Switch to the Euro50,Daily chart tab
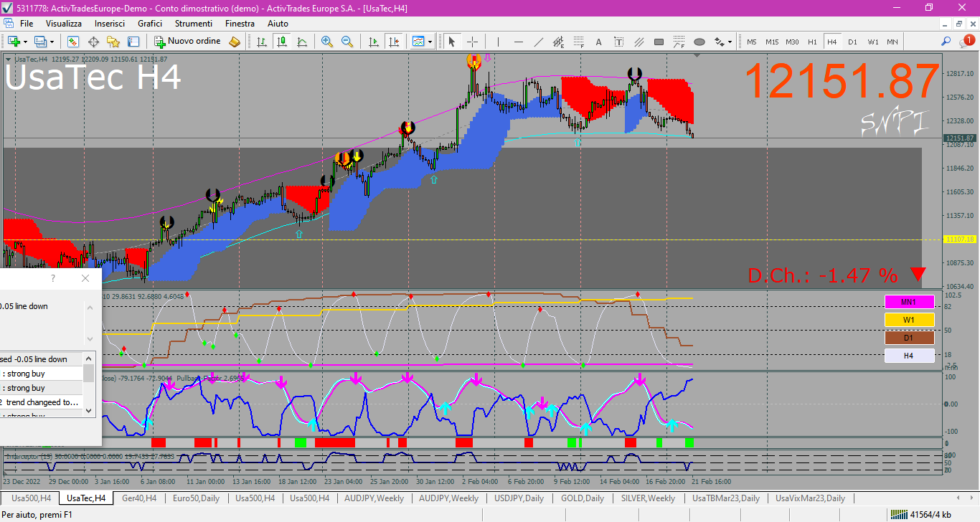 click(x=197, y=498)
